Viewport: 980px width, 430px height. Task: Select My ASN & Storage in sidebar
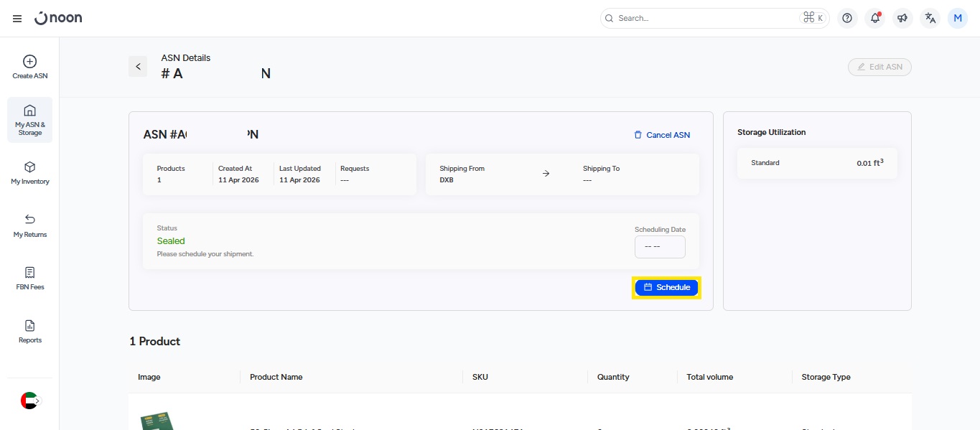[30, 119]
